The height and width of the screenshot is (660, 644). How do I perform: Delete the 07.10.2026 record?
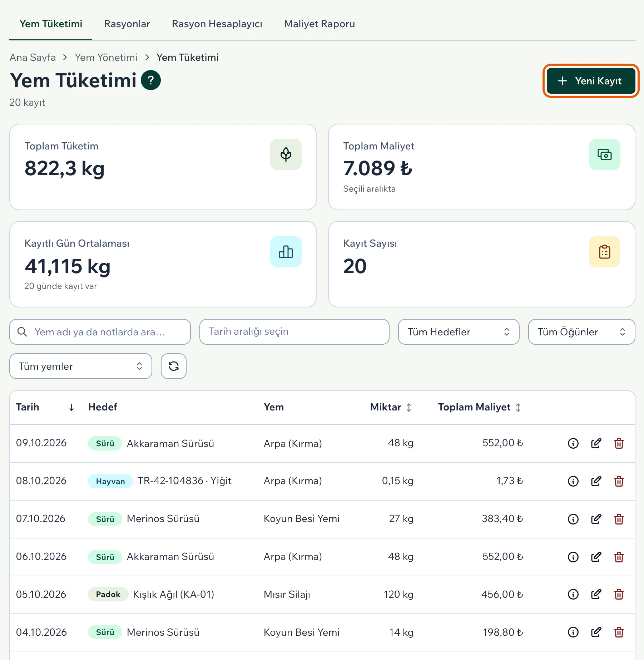tap(619, 519)
